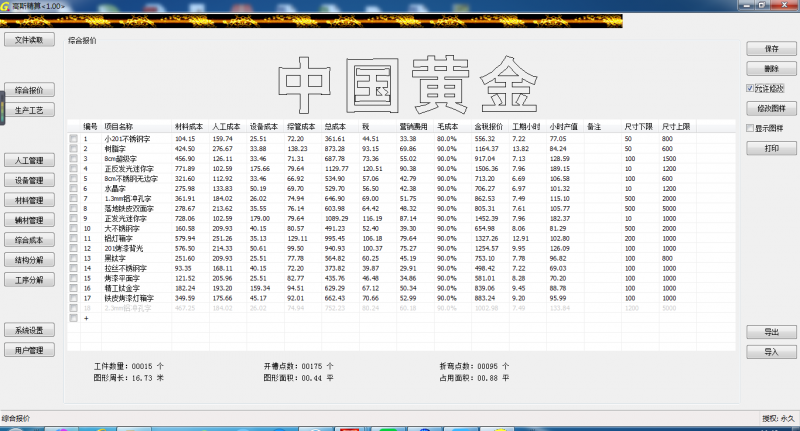Select the 材料成本 column header

tap(189, 126)
